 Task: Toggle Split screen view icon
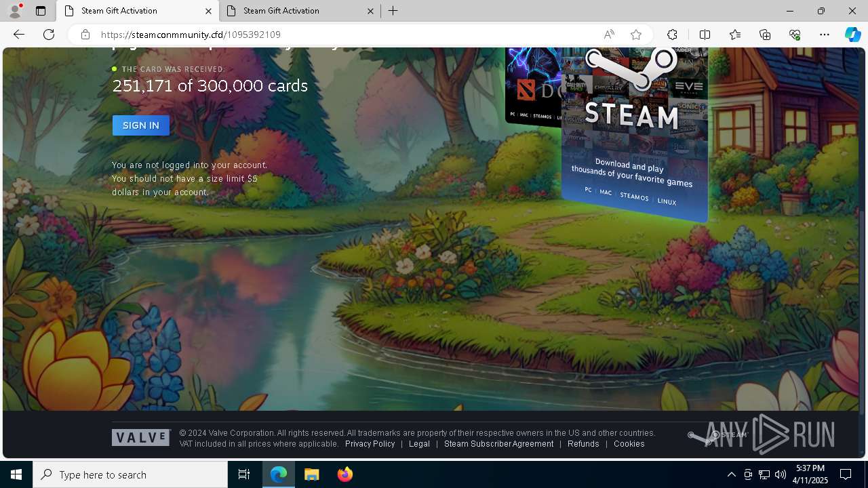coord(705,35)
